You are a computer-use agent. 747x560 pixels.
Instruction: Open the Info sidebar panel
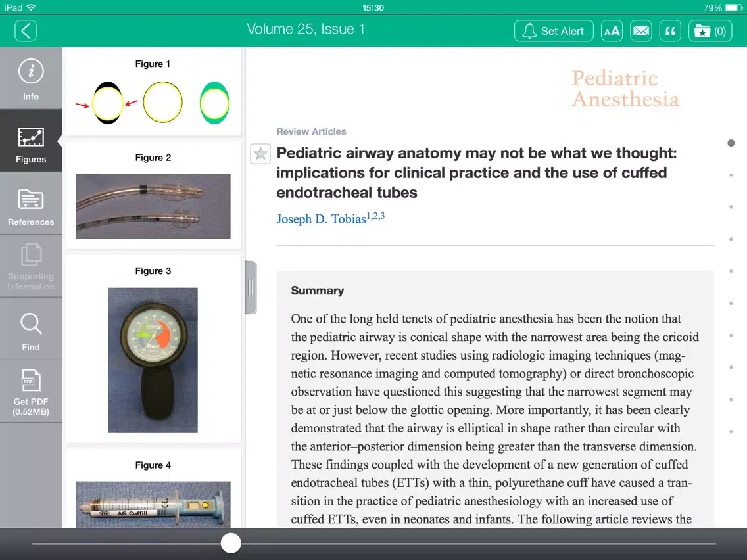click(31, 79)
